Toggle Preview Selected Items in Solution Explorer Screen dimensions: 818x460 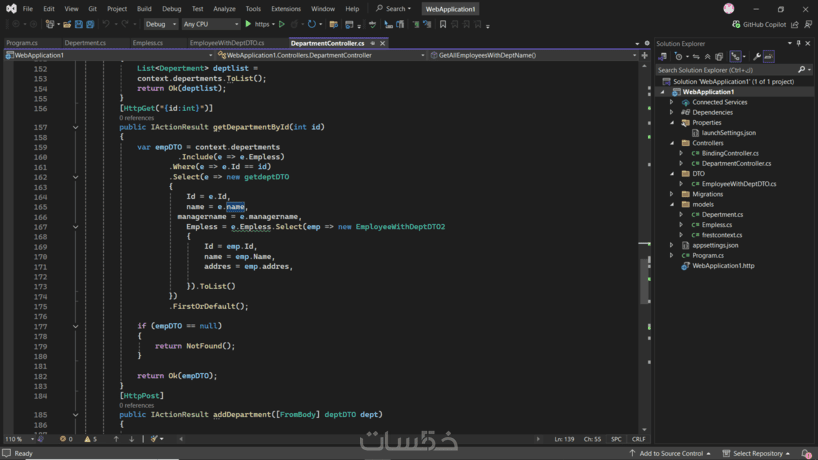click(x=769, y=57)
